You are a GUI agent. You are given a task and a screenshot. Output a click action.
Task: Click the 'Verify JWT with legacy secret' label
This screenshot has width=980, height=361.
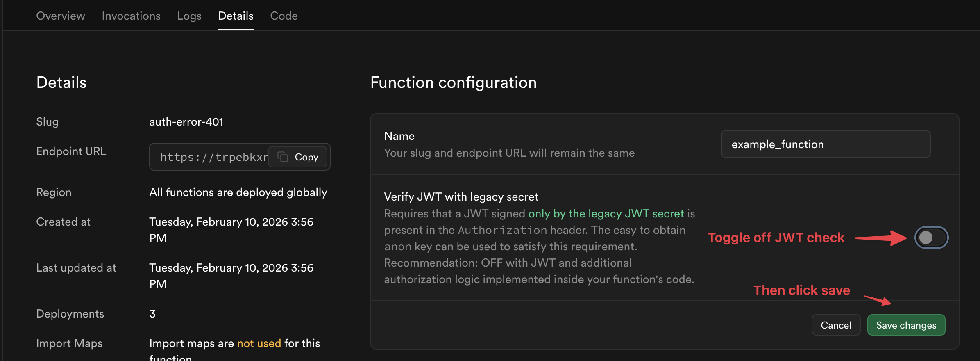coord(461,197)
